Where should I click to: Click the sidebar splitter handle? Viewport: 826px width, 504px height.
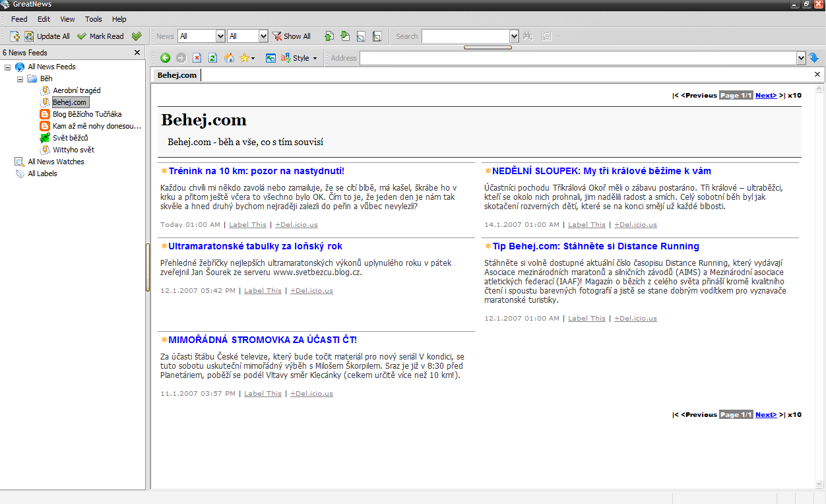coord(148,267)
